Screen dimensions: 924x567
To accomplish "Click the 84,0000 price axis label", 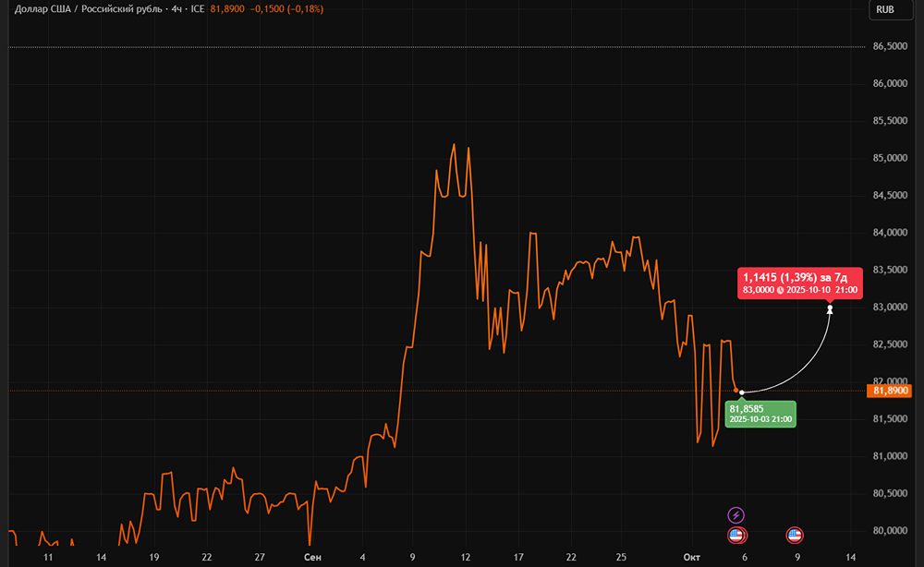I will (x=890, y=233).
